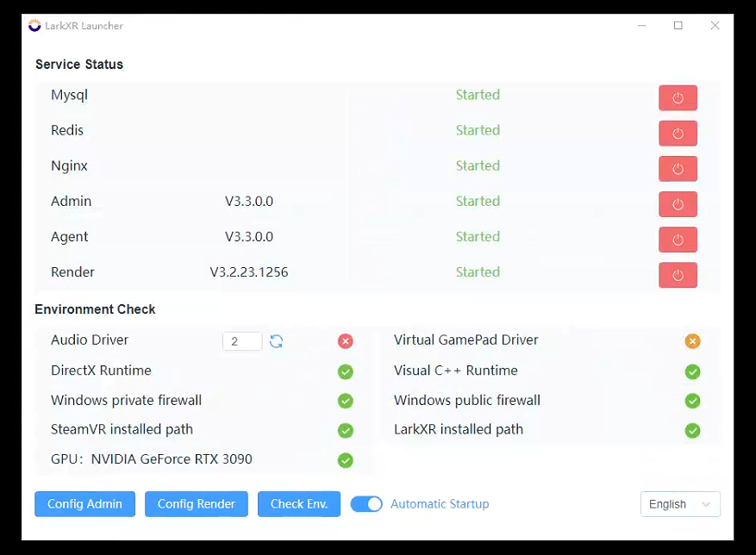
Task: Select the Audio Driver label
Action: click(90, 340)
